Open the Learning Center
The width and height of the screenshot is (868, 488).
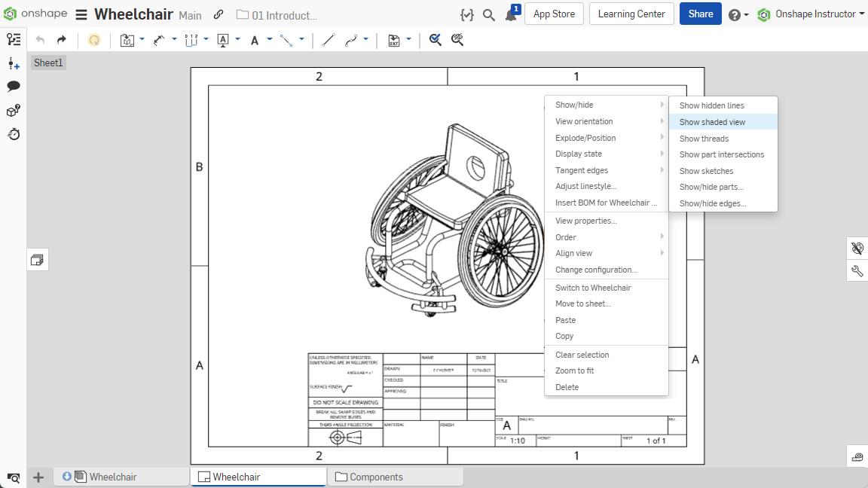coord(631,14)
